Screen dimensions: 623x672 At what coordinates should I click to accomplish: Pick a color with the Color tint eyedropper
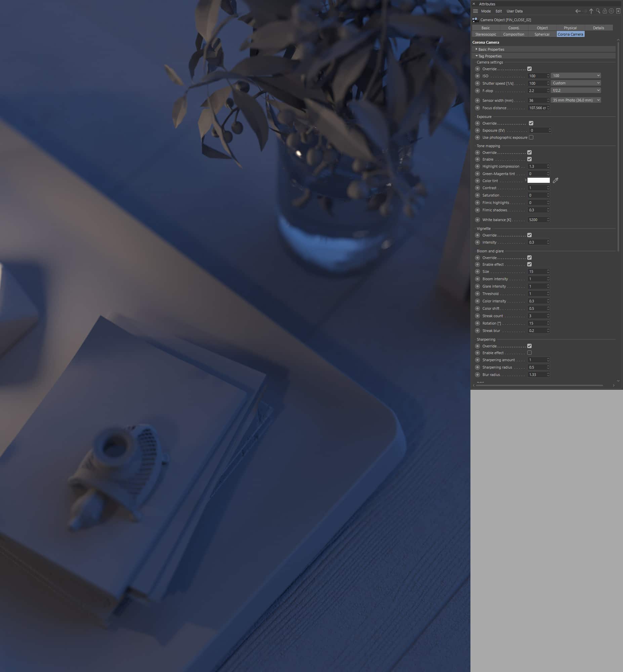pyautogui.click(x=555, y=180)
